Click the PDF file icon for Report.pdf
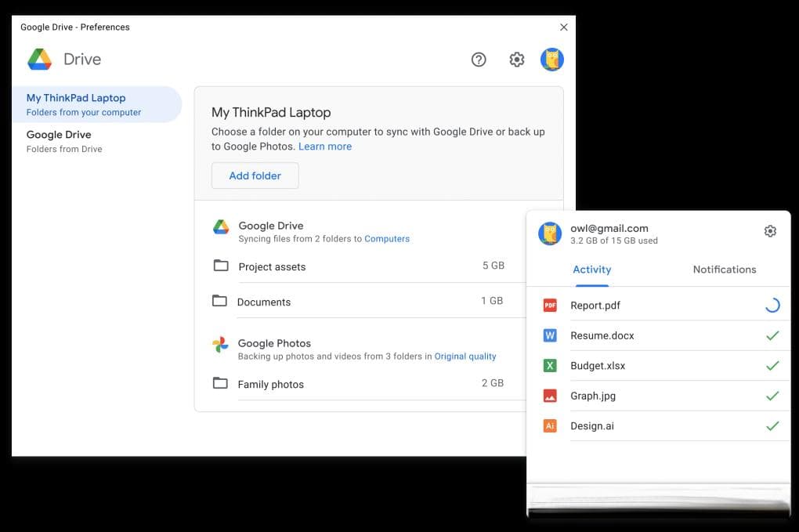This screenshot has height=532, width=799. tap(550, 306)
